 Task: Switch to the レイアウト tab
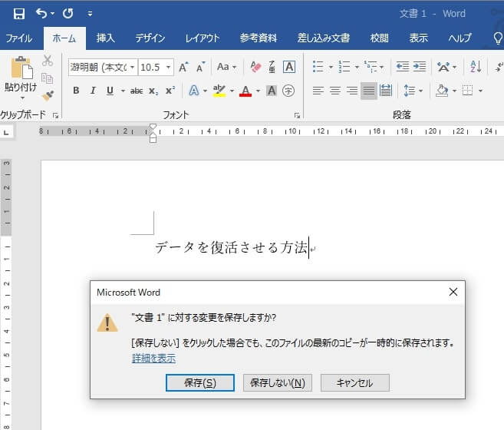[x=203, y=38]
